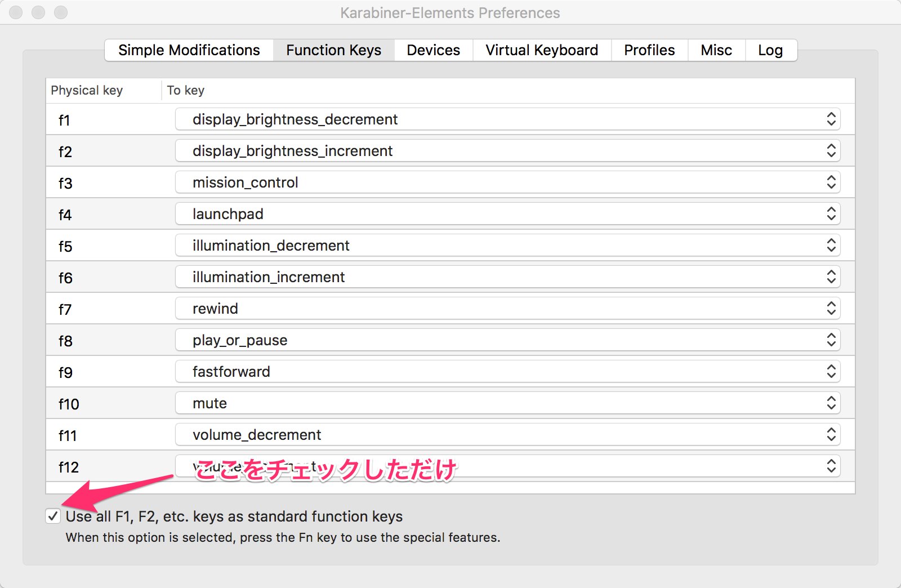Switch to the Simple Modifications tab
This screenshot has height=588, width=901.
(189, 50)
